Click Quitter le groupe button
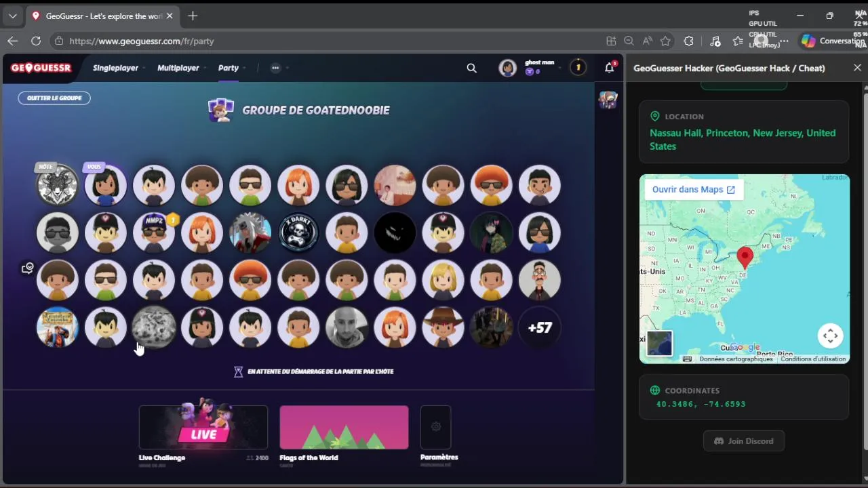868x488 pixels. (x=54, y=98)
